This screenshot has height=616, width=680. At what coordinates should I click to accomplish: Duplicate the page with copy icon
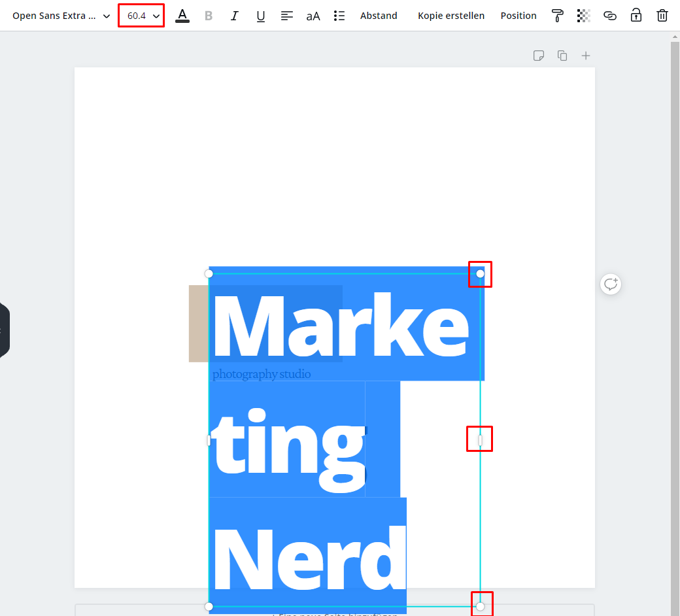pyautogui.click(x=562, y=56)
